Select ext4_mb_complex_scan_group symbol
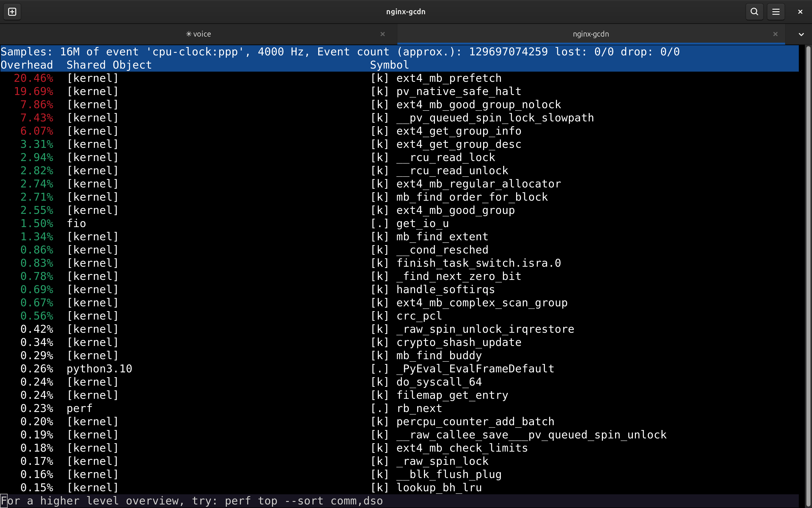The width and height of the screenshot is (812, 508). coord(482,303)
